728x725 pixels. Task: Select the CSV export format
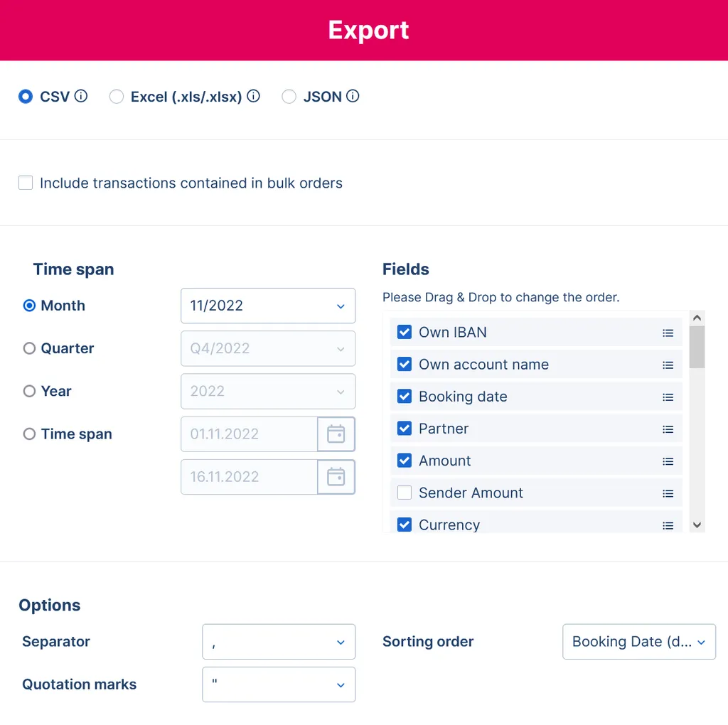click(x=26, y=97)
